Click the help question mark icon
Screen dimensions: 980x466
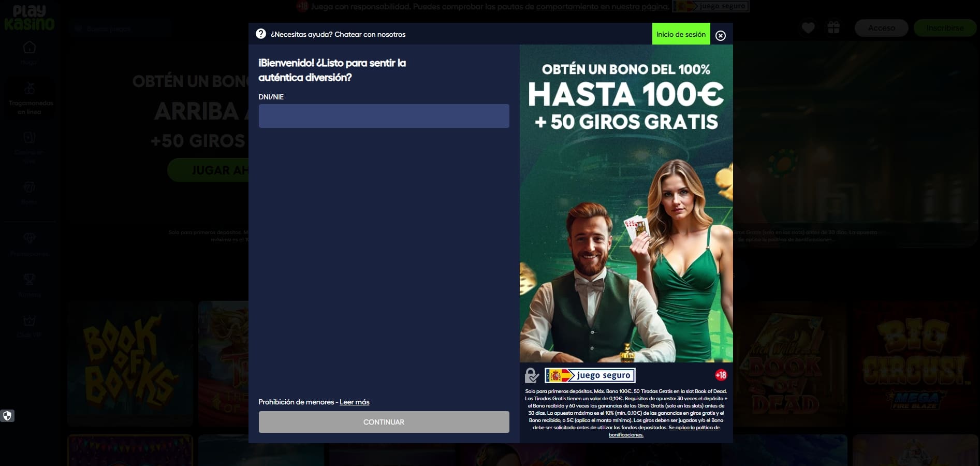pyautogui.click(x=261, y=34)
